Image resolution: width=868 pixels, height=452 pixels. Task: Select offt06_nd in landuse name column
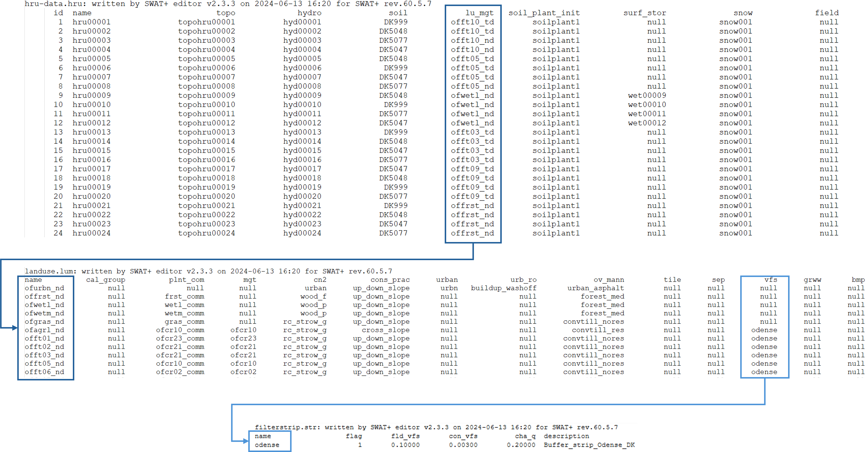[44, 372]
